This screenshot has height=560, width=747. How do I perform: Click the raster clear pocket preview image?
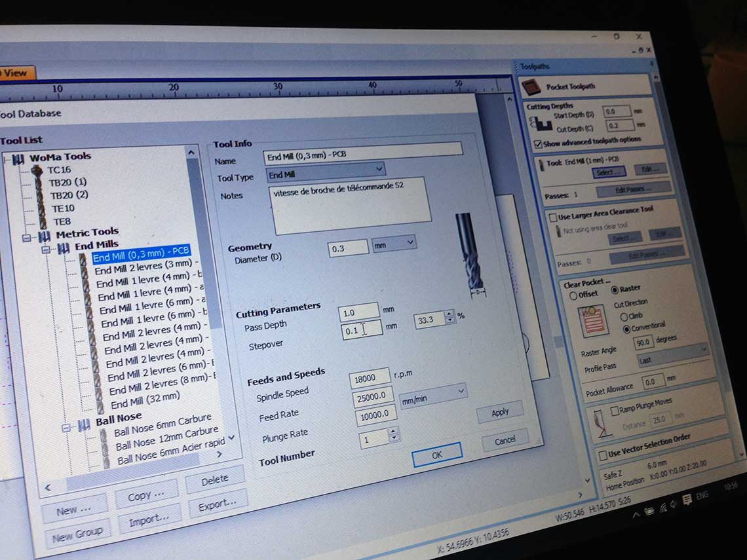pos(593,321)
